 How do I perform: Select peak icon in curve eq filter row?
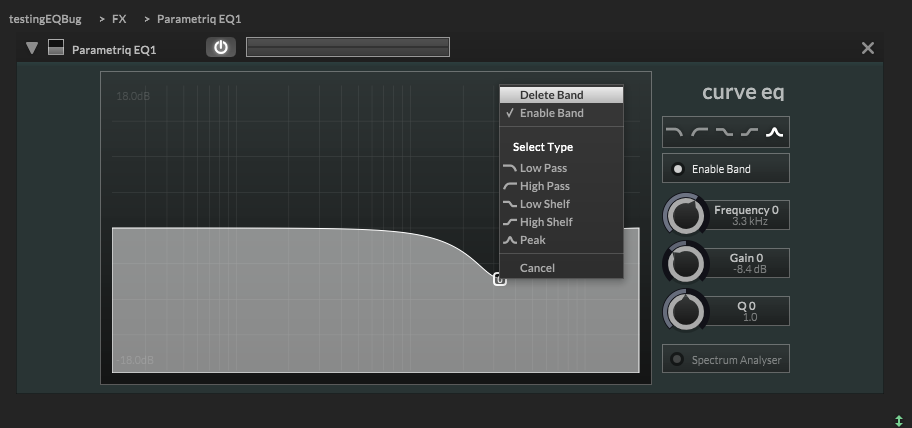coord(775,133)
